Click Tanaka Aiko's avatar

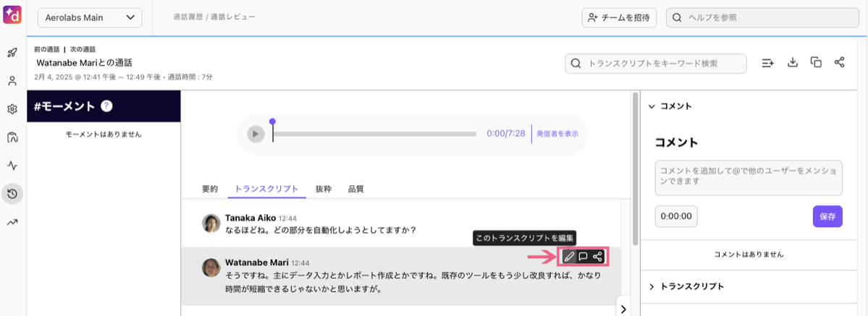pyautogui.click(x=211, y=223)
